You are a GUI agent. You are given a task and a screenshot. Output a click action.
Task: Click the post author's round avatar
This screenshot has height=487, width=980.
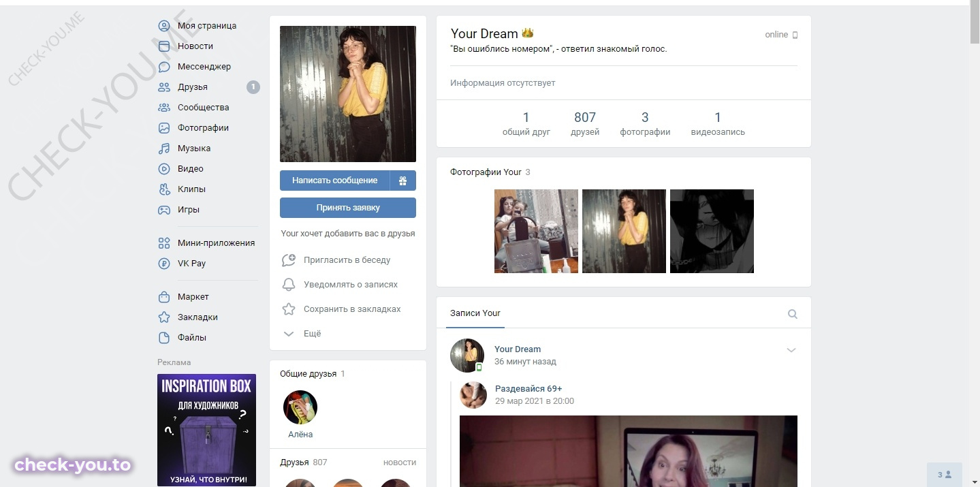tap(467, 356)
